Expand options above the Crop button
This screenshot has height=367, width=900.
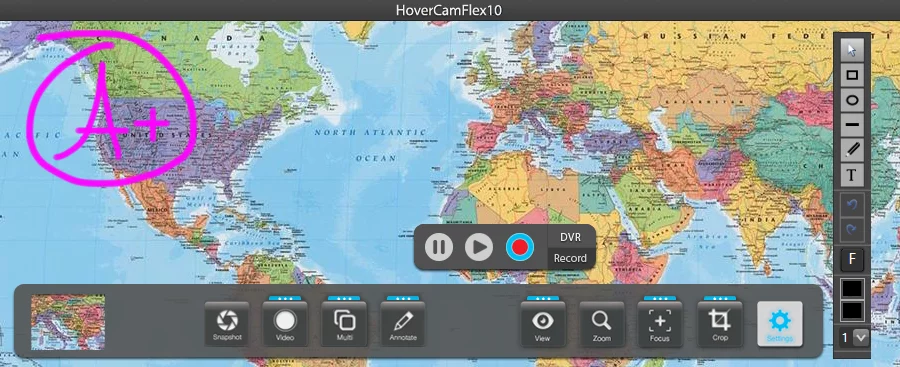pyautogui.click(x=720, y=299)
